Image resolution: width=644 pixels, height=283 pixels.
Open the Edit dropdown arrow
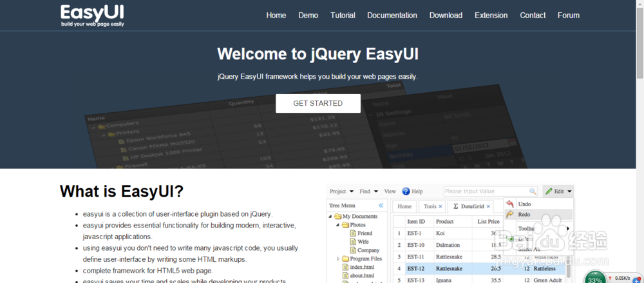(x=569, y=191)
